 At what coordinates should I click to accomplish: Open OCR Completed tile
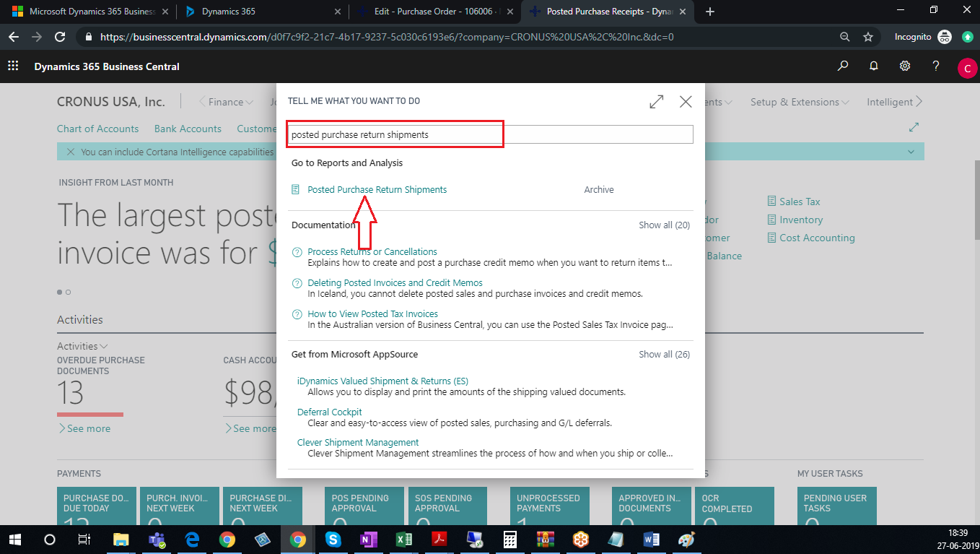735,506
